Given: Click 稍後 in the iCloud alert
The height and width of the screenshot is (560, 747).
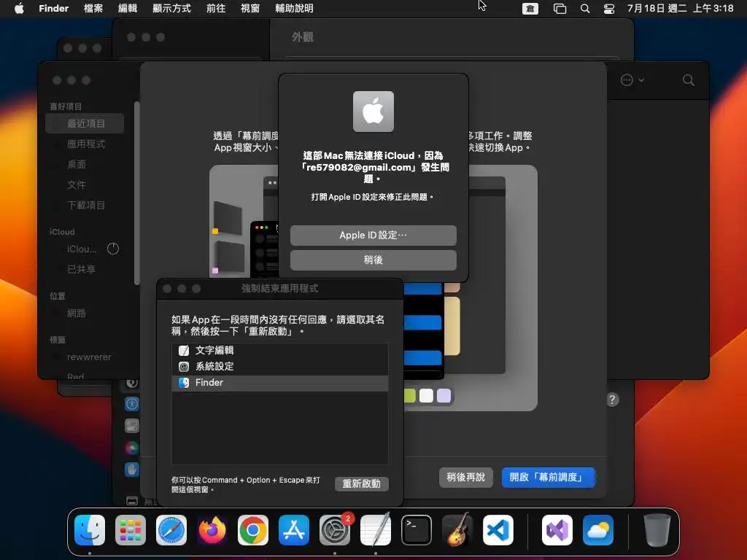Looking at the screenshot, I should click(373, 260).
